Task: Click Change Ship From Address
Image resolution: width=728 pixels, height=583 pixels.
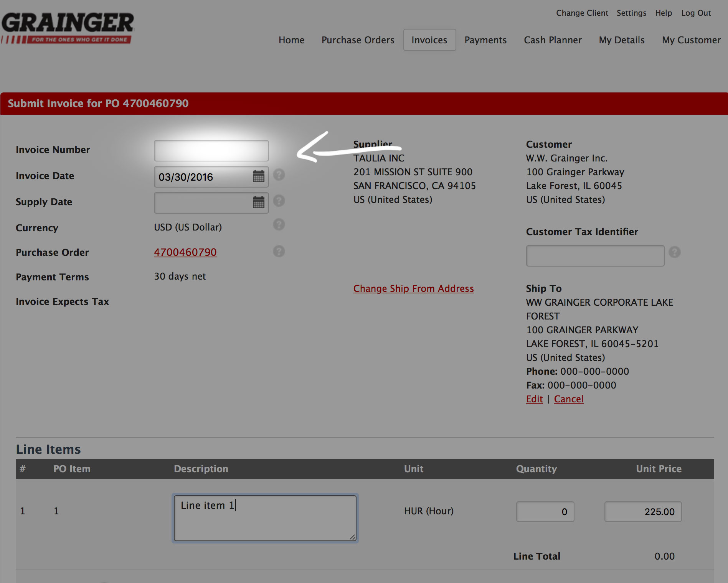Action: coord(413,288)
